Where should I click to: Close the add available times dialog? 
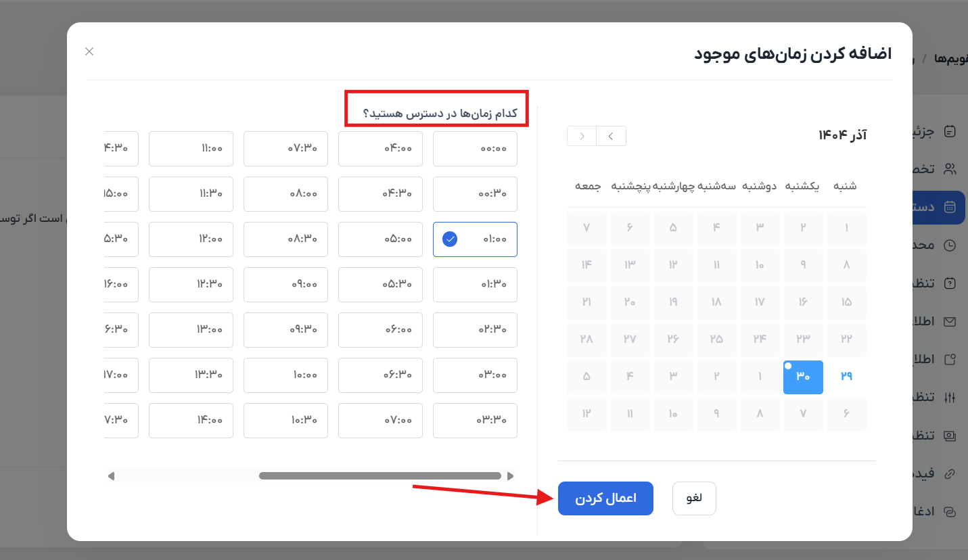point(89,51)
